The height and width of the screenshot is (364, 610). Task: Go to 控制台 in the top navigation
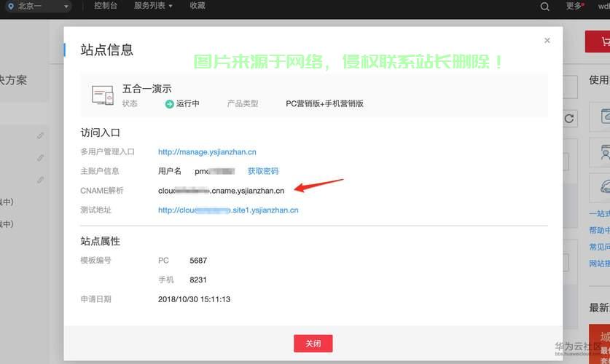click(x=106, y=6)
